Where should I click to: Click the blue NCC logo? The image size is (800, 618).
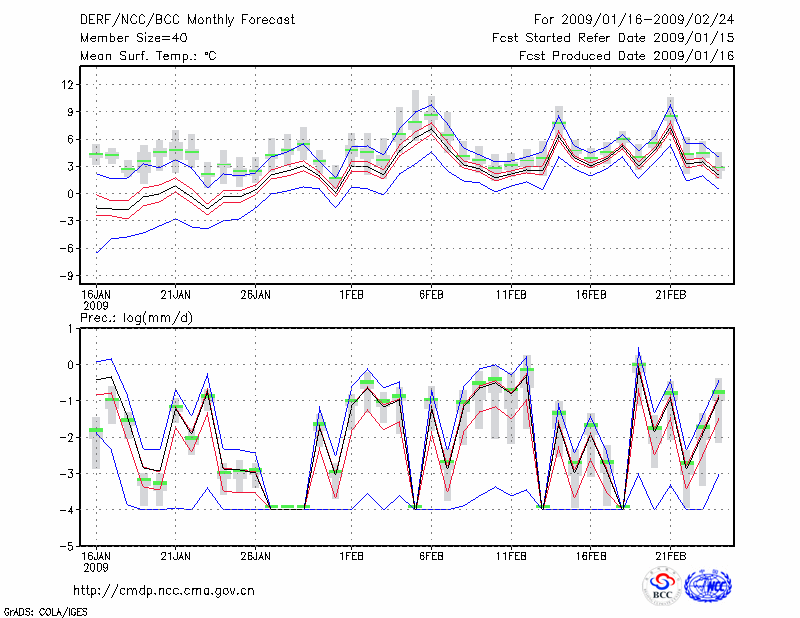click(708, 586)
